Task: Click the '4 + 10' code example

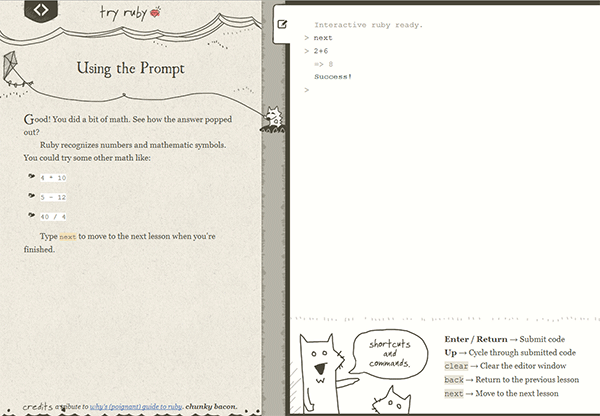Action: pyautogui.click(x=53, y=178)
